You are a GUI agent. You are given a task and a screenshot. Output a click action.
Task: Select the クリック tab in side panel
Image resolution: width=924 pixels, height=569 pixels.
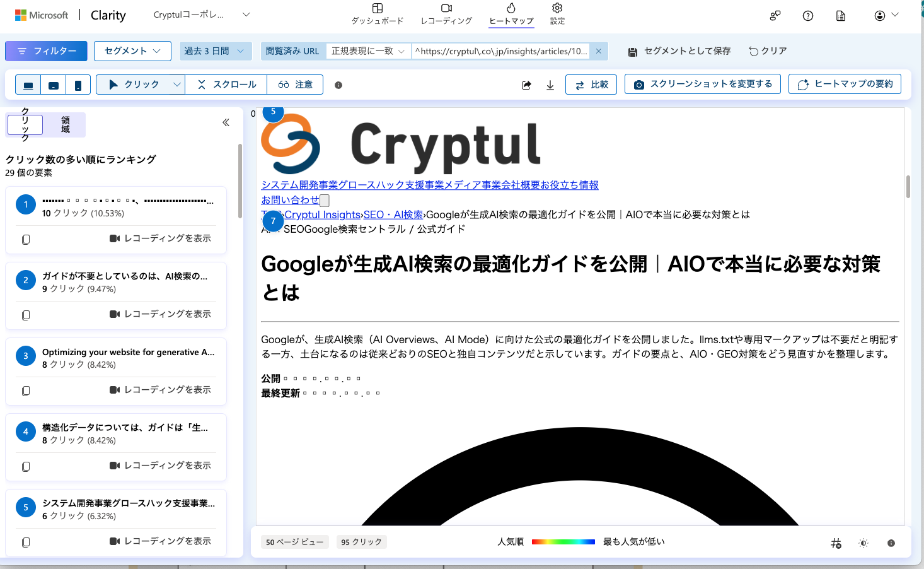click(x=25, y=125)
